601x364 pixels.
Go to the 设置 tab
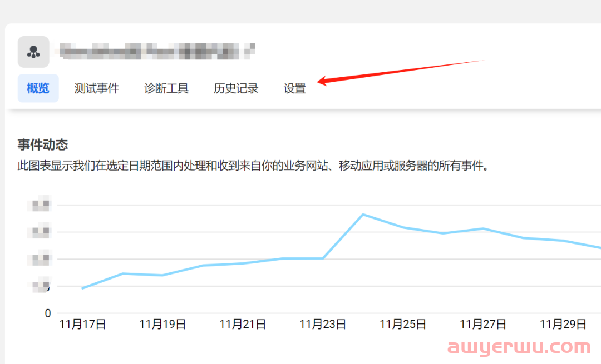tap(295, 88)
